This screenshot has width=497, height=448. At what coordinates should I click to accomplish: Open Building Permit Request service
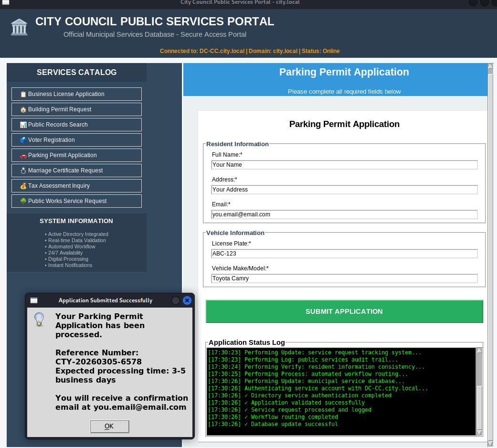pyautogui.click(x=76, y=109)
